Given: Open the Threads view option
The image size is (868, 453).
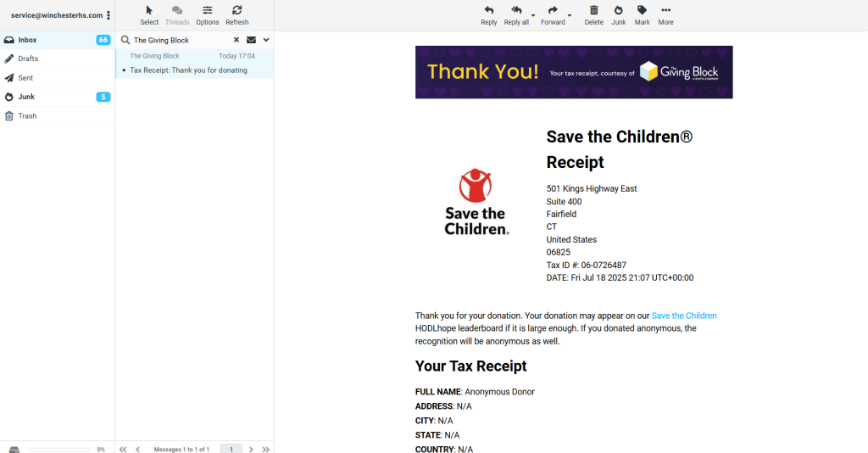Looking at the screenshot, I should (x=177, y=15).
